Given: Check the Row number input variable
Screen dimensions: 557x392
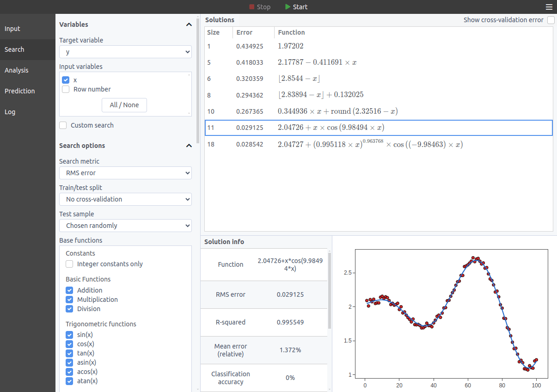Looking at the screenshot, I should 66,89.
